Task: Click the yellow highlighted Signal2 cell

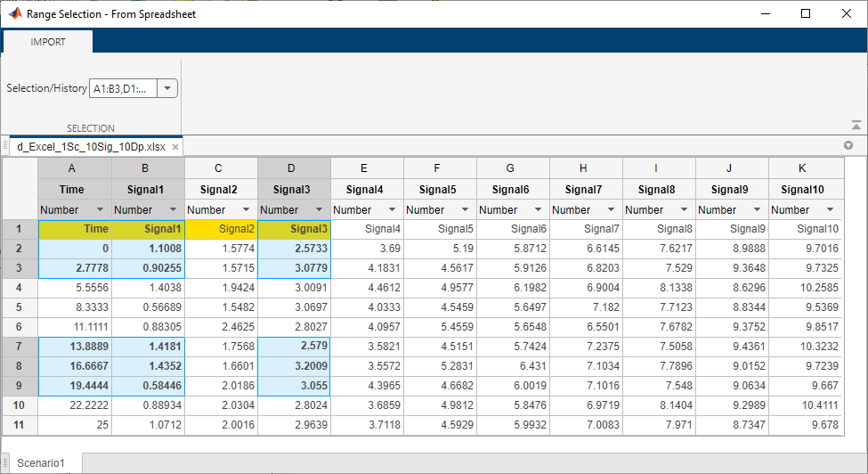Action: pyautogui.click(x=221, y=230)
